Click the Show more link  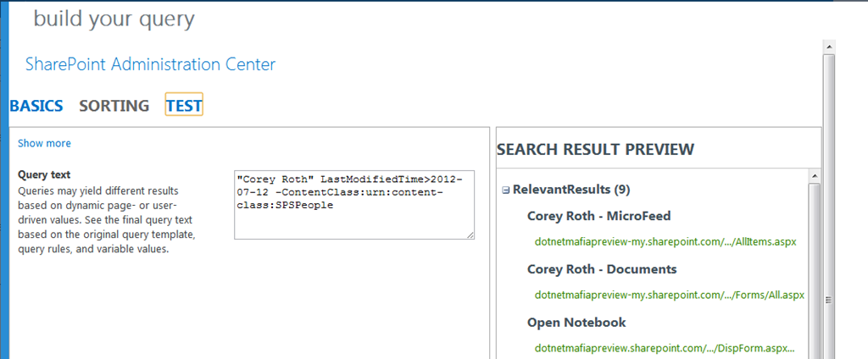click(x=44, y=143)
